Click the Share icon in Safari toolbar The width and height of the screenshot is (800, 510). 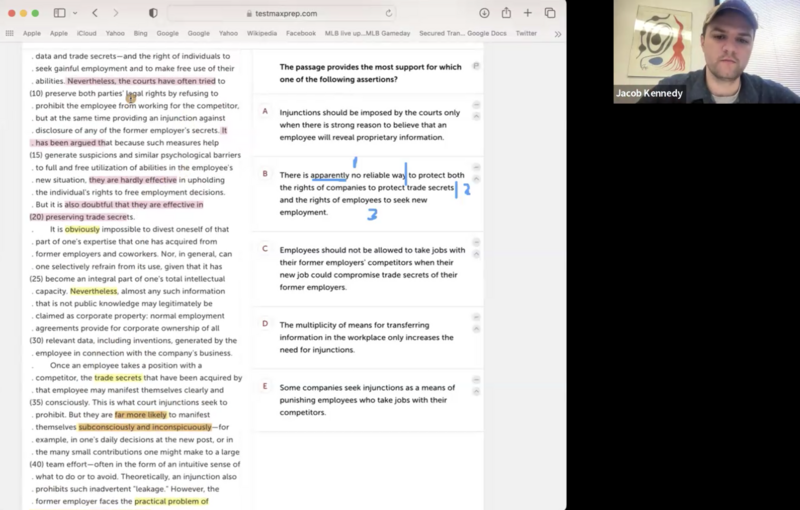(x=506, y=13)
